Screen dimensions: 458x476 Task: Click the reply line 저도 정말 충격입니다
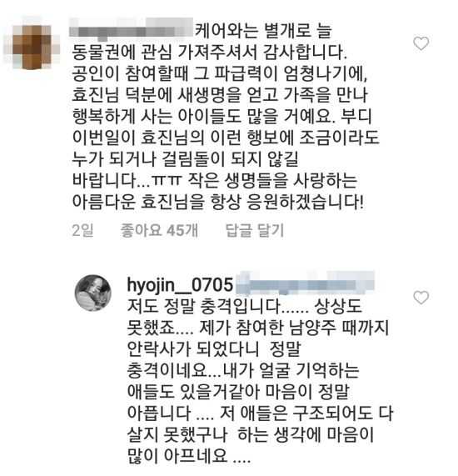click(x=218, y=306)
